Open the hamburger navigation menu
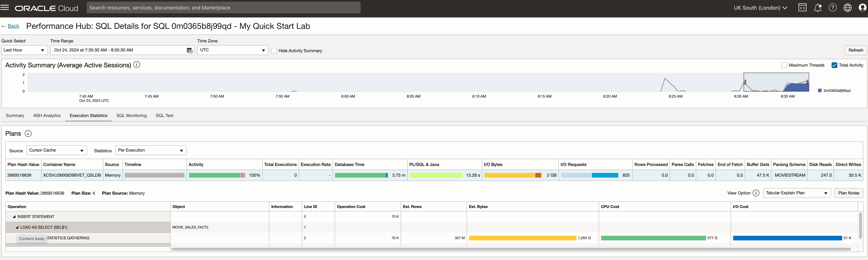 coord(5,7)
